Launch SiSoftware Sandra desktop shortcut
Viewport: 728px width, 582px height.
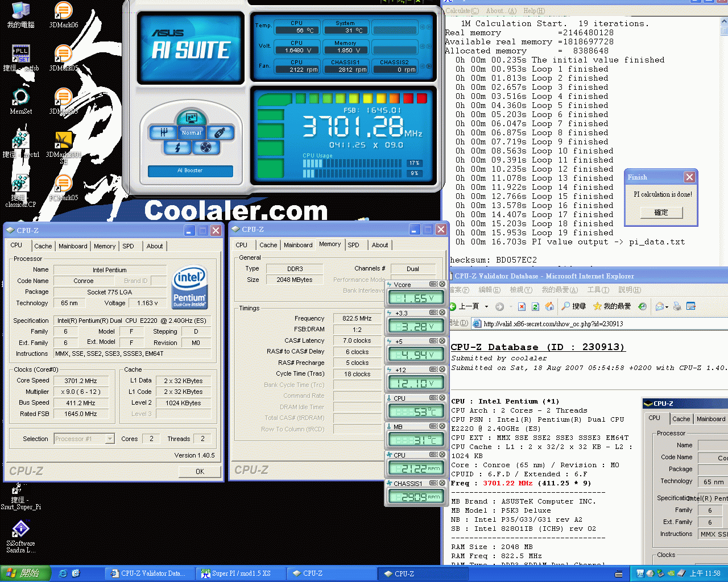coord(20,536)
